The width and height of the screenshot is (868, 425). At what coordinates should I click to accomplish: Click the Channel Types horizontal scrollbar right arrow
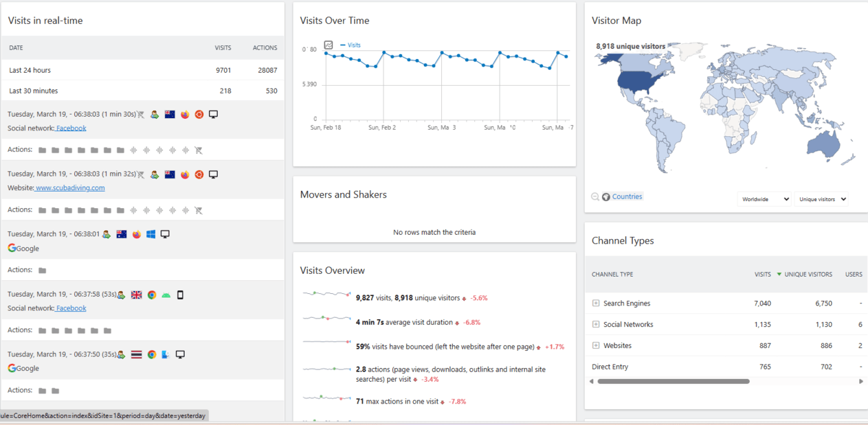pyautogui.click(x=861, y=381)
